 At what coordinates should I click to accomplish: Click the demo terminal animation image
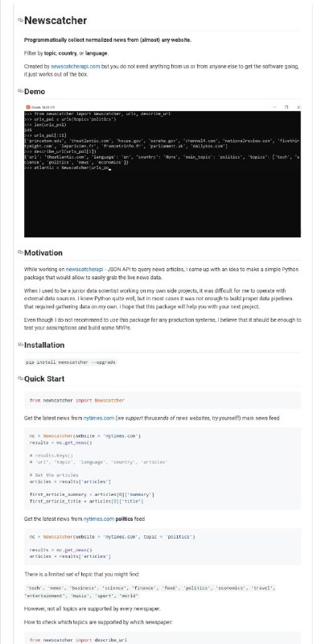162,170
